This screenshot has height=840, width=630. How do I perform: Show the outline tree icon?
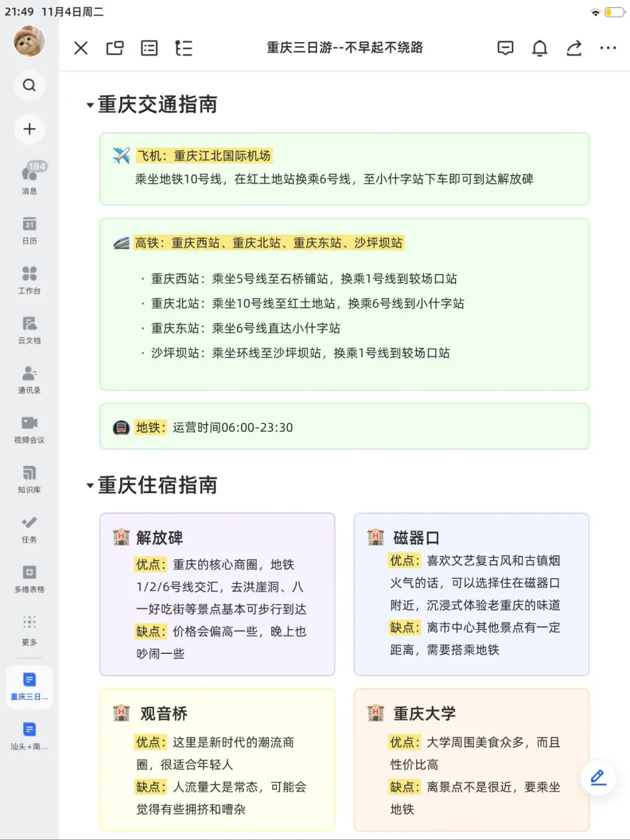pos(184,48)
